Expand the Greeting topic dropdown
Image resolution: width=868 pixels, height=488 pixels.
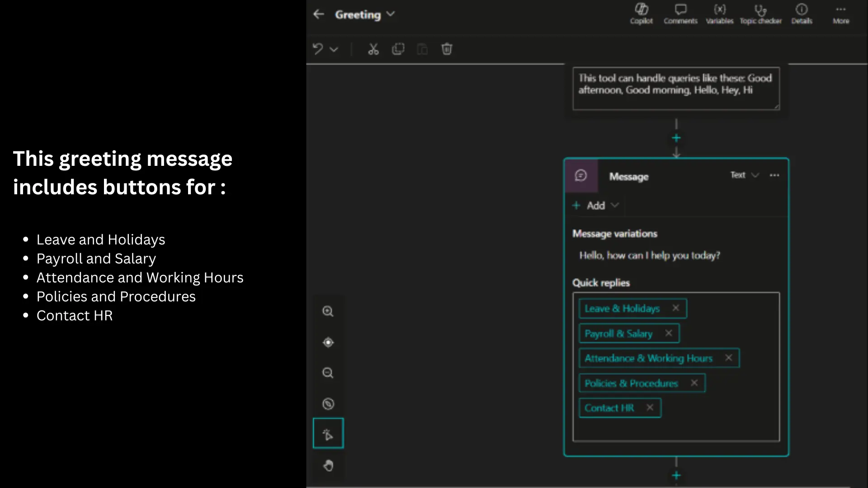(391, 14)
